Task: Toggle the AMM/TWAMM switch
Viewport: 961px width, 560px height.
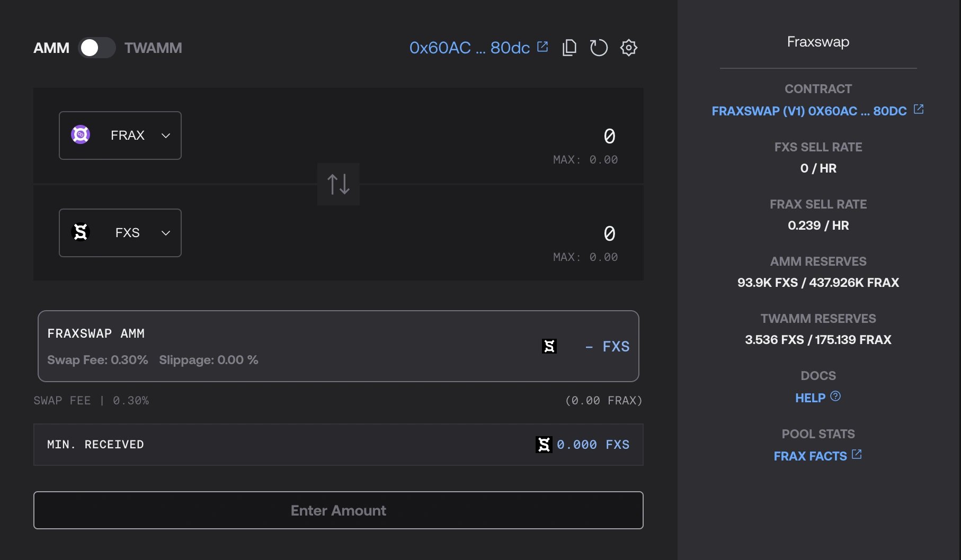Action: pyautogui.click(x=97, y=48)
